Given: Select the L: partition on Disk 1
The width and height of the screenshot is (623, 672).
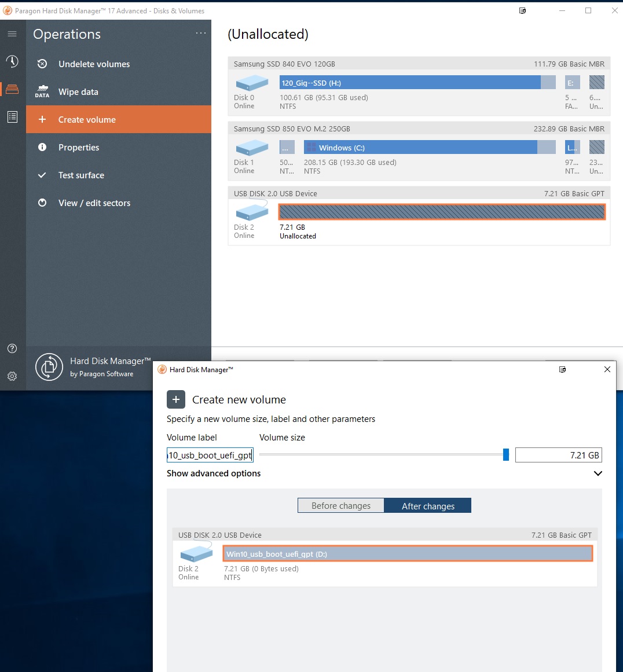Looking at the screenshot, I should point(573,147).
